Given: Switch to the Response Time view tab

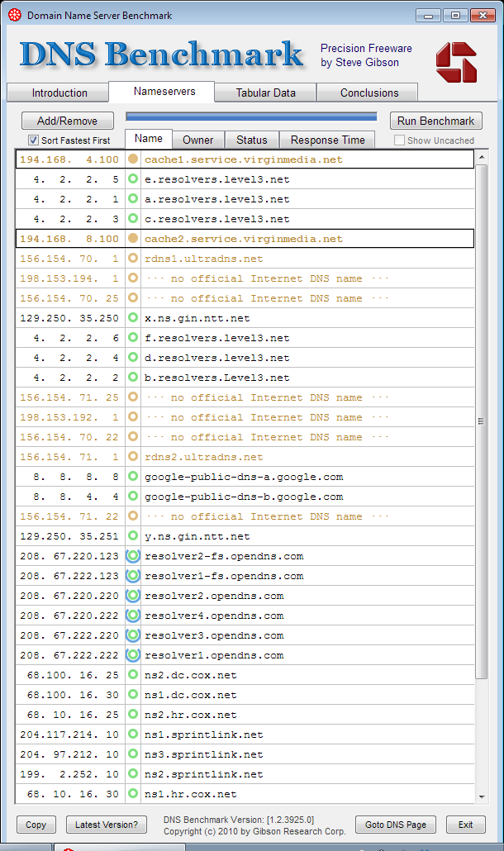Looking at the screenshot, I should click(x=328, y=140).
